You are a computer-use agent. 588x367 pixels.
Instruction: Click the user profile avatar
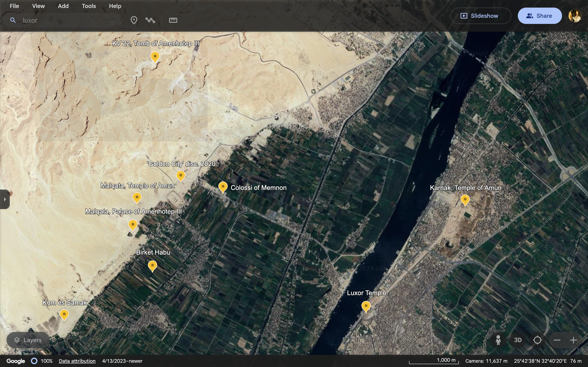point(575,16)
